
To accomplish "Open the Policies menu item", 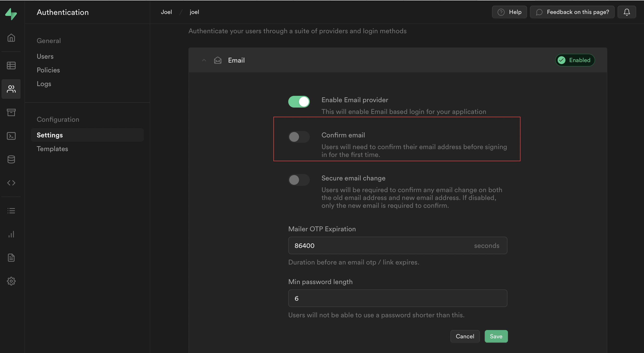I will [x=48, y=70].
